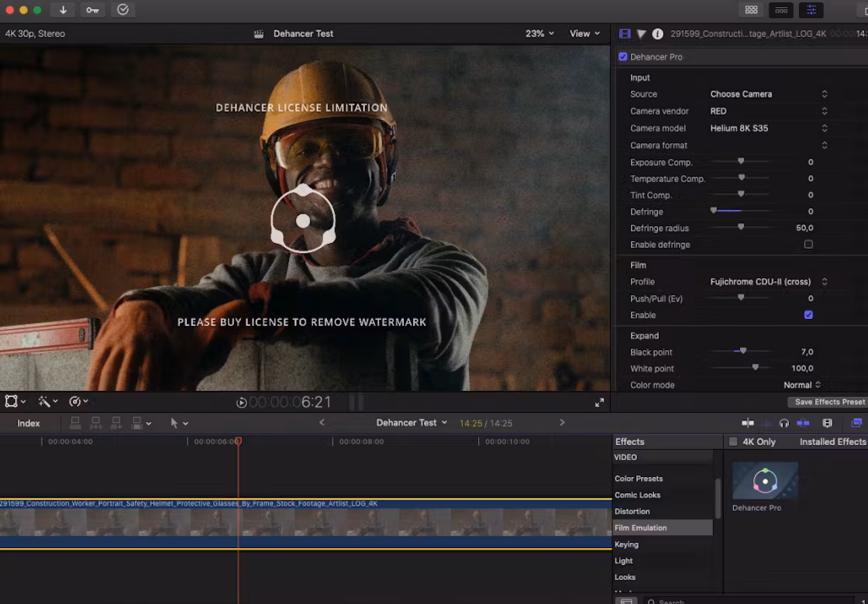Open clip appearance filmstrip icon

[828, 423]
